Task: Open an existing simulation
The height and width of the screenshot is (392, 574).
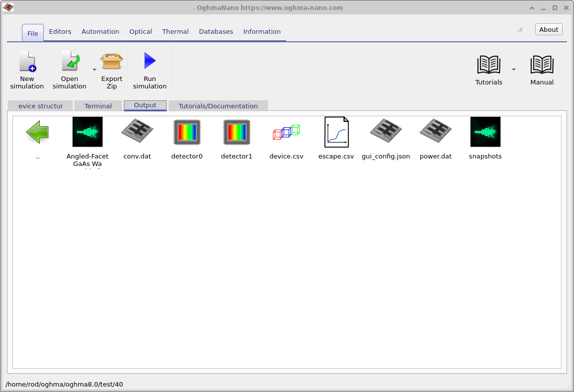Action: pyautogui.click(x=69, y=69)
